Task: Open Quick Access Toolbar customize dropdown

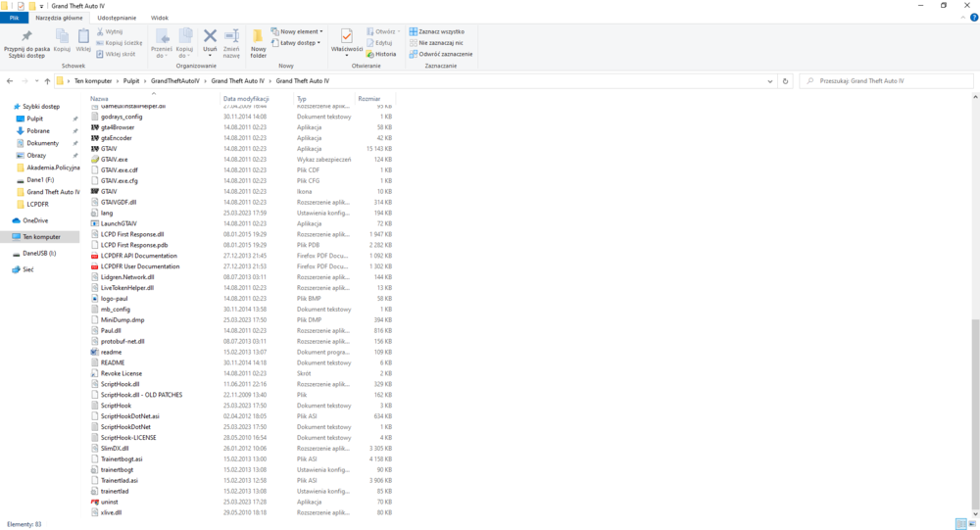Action: [x=41, y=6]
